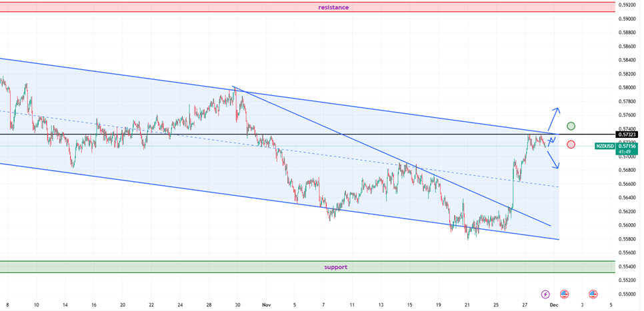Click the NZDUSD symbol label
Image resolution: width=644 pixels, height=311 pixels.
pyautogui.click(x=605, y=145)
